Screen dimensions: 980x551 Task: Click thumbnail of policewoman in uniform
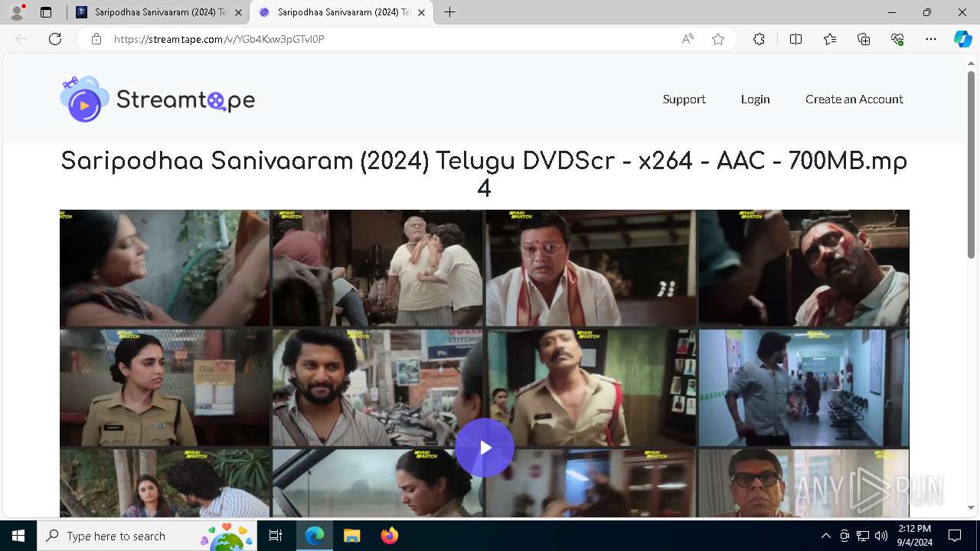[x=165, y=387]
